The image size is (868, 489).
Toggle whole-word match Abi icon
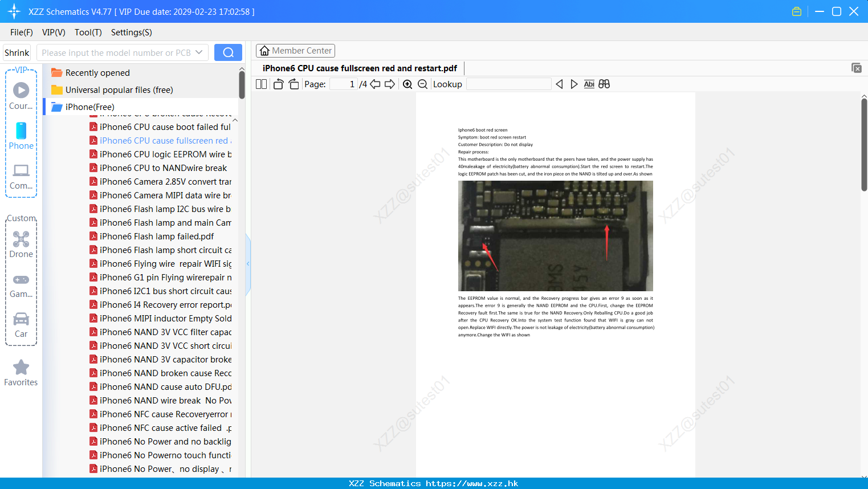tap(589, 84)
